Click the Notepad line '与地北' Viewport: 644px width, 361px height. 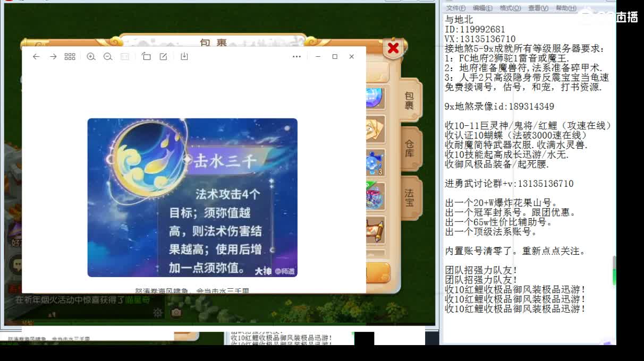(459, 20)
